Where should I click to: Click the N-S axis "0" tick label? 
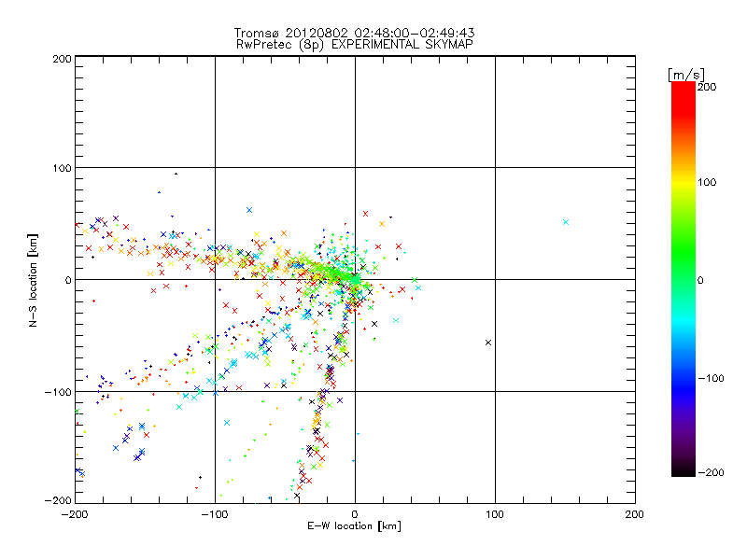pyautogui.click(x=68, y=280)
